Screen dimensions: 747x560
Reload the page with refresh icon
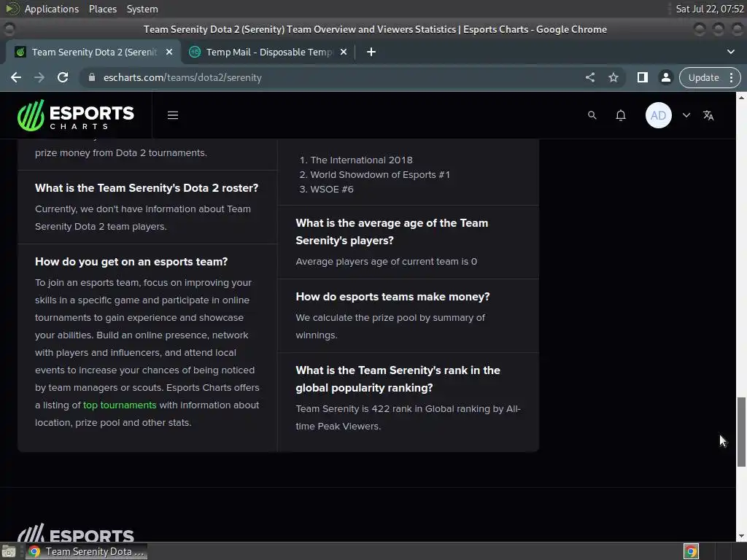click(x=63, y=77)
